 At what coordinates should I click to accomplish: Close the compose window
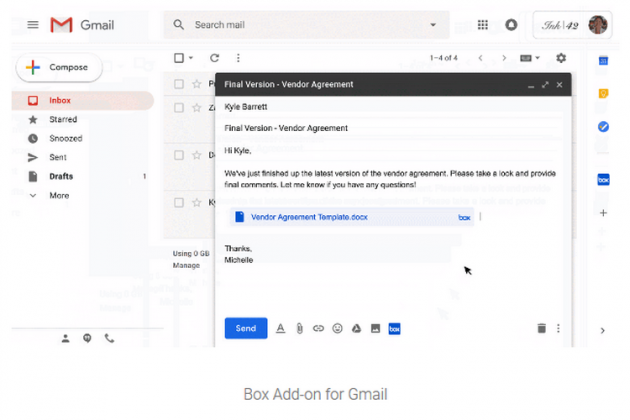coord(559,85)
